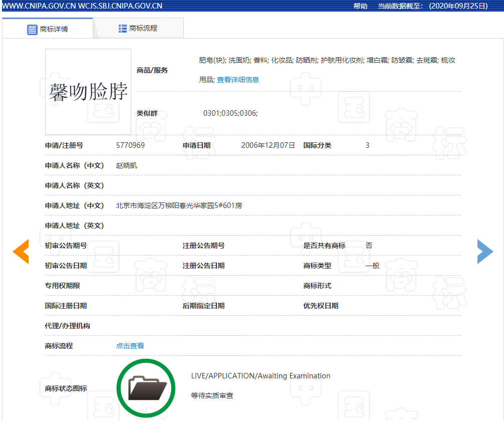Click the green folder status icon
The image size is (504, 421).
coord(146,388)
